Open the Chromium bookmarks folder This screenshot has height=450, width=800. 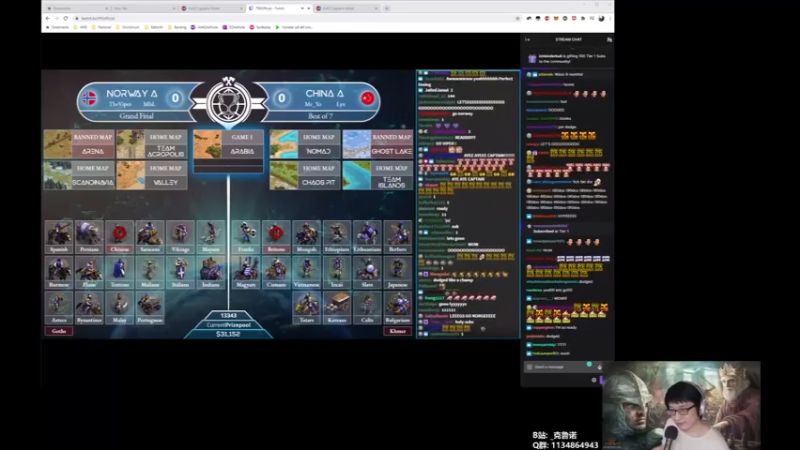[x=128, y=27]
